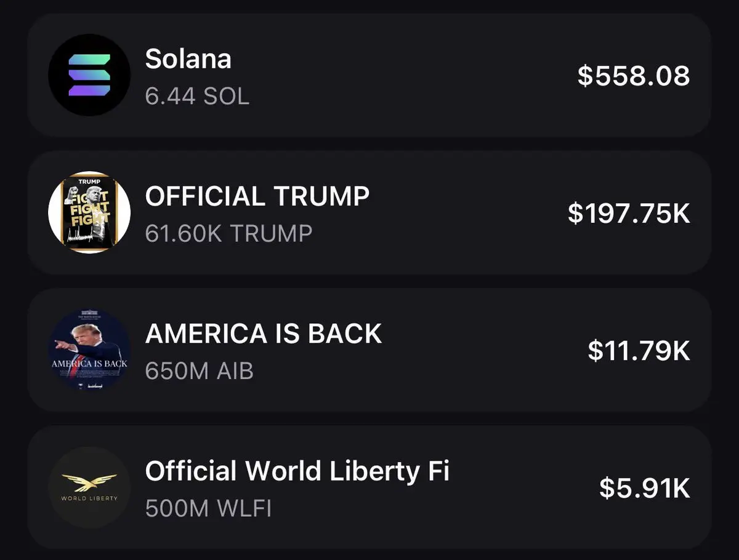Click the World Liberty eagle icon
The width and height of the screenshot is (739, 560).
click(89, 487)
